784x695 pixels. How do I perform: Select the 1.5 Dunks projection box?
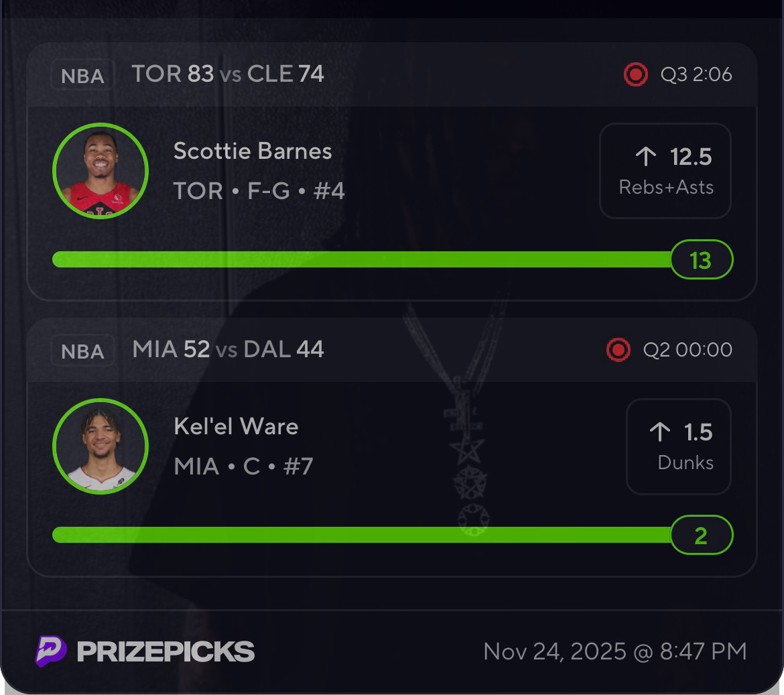678,446
